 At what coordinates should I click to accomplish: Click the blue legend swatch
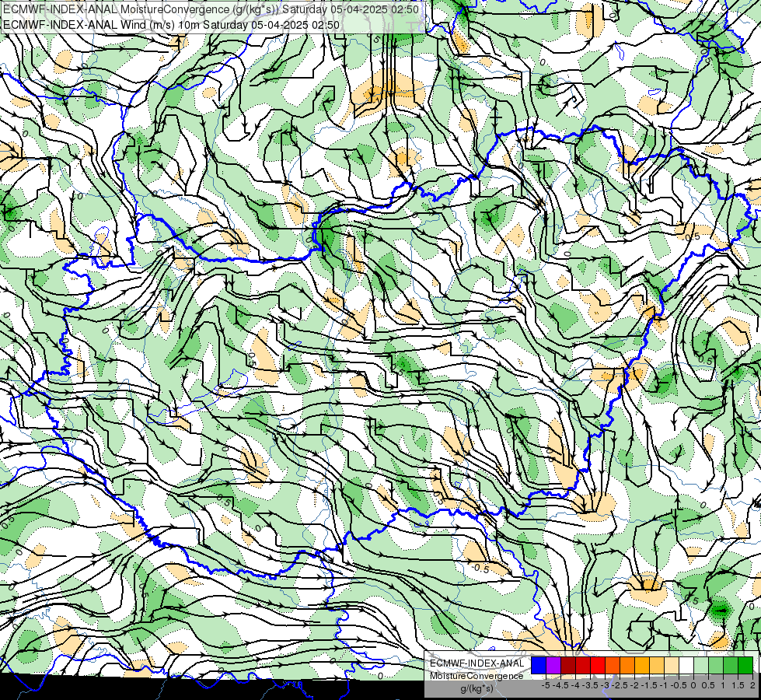pyautogui.click(x=539, y=666)
